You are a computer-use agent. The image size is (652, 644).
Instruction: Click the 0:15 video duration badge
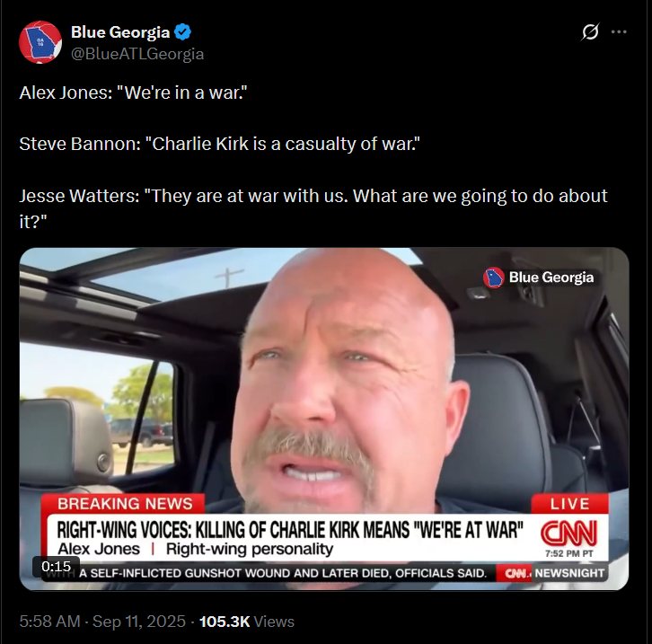[x=57, y=566]
